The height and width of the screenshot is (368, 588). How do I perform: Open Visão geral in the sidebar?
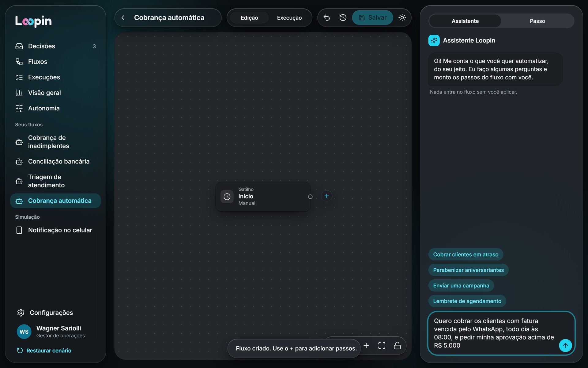[x=55, y=93]
